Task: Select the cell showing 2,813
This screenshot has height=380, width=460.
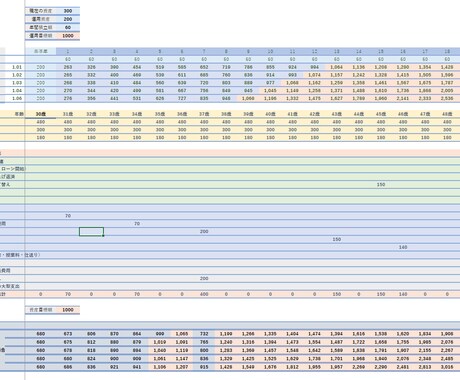Action: click(x=425, y=367)
